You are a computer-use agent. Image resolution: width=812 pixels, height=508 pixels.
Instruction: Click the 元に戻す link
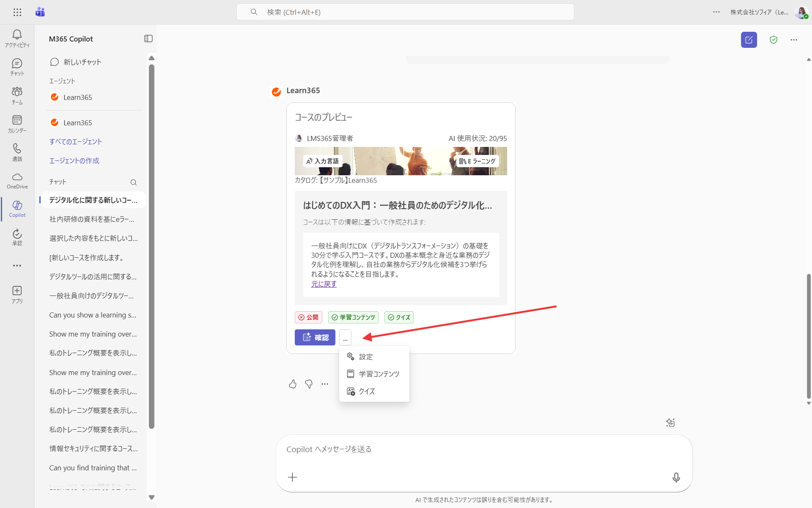pyautogui.click(x=324, y=284)
